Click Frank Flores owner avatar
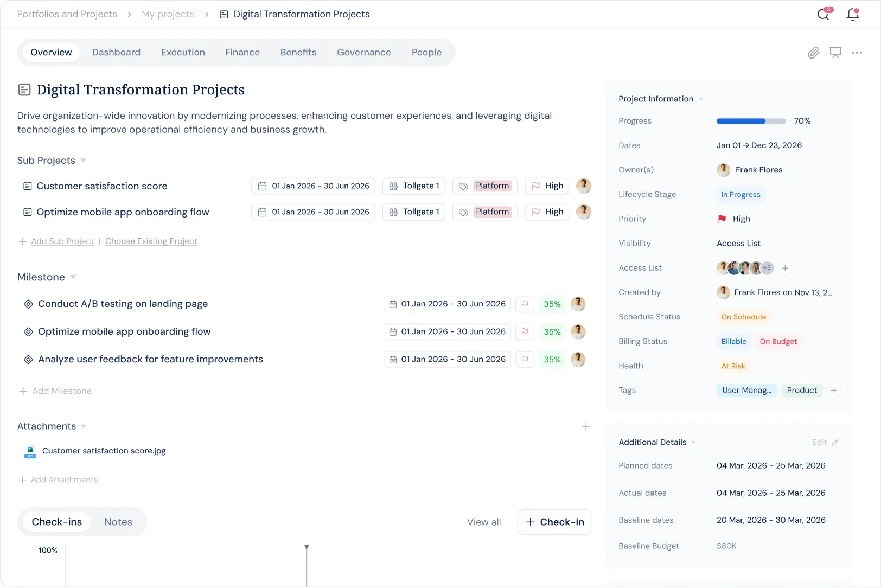This screenshot has height=588, width=881. pyautogui.click(x=723, y=170)
